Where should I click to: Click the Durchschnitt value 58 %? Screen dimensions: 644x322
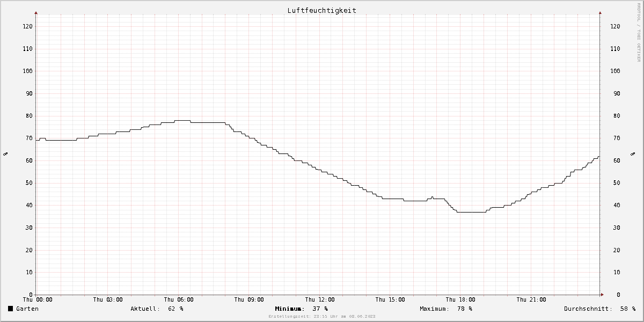point(628,309)
